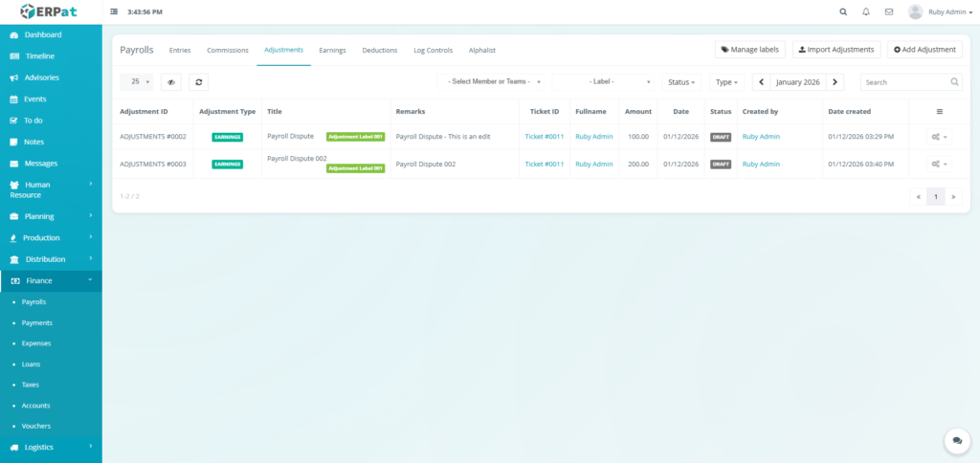Screen dimensions: 980x463
Task: Go to previous month arrow before January 2026
Action: point(762,82)
